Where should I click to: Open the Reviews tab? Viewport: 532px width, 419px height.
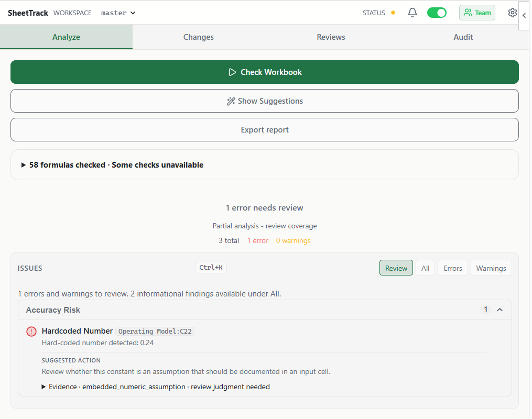pyautogui.click(x=331, y=37)
